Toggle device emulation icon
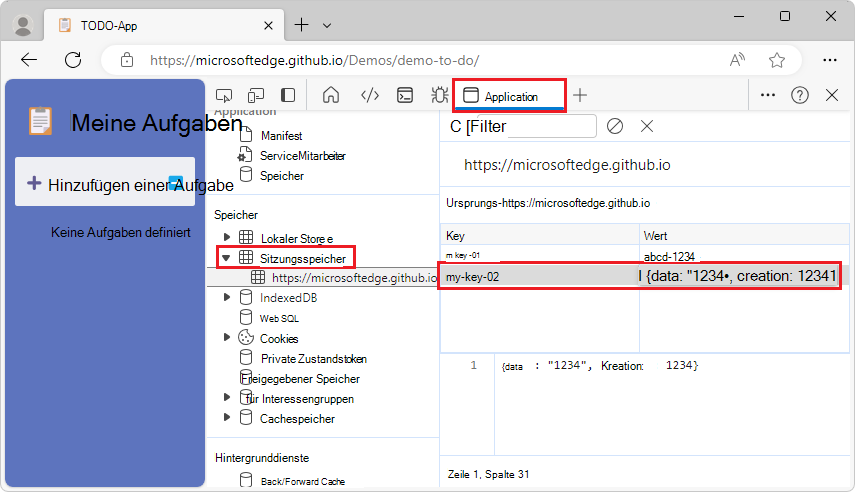The image size is (855, 492). click(256, 95)
